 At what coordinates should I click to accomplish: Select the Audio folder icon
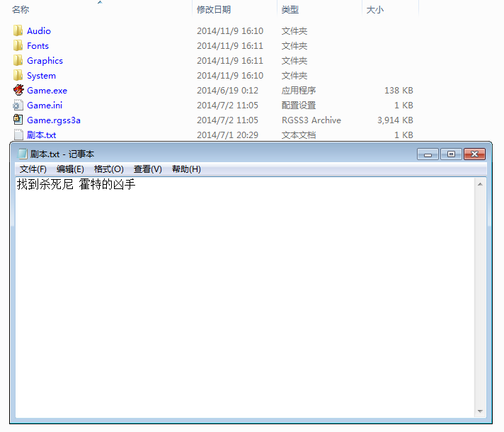(18, 31)
